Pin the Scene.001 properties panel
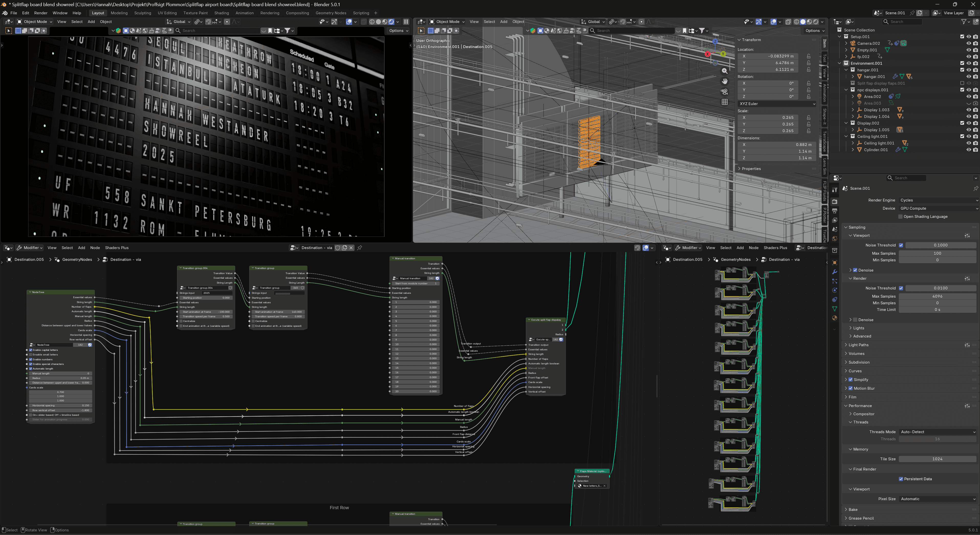Screen dimensions: 980x535 (975, 188)
